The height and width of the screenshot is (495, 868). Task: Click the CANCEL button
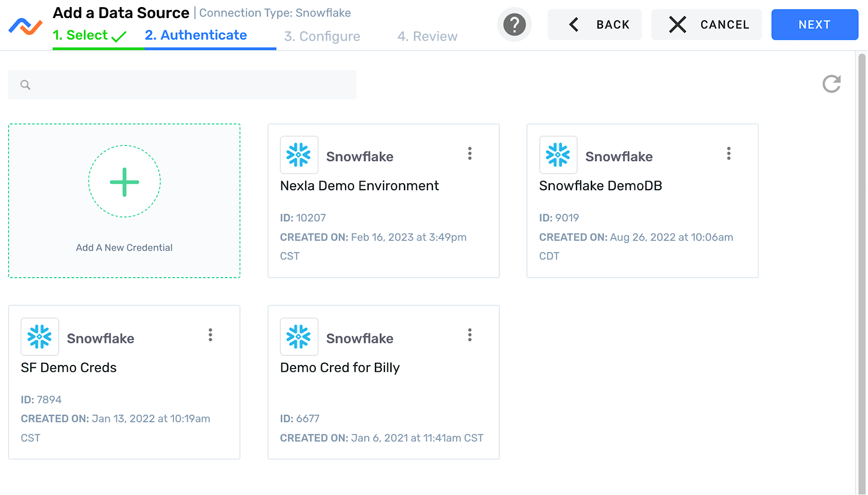[706, 25]
